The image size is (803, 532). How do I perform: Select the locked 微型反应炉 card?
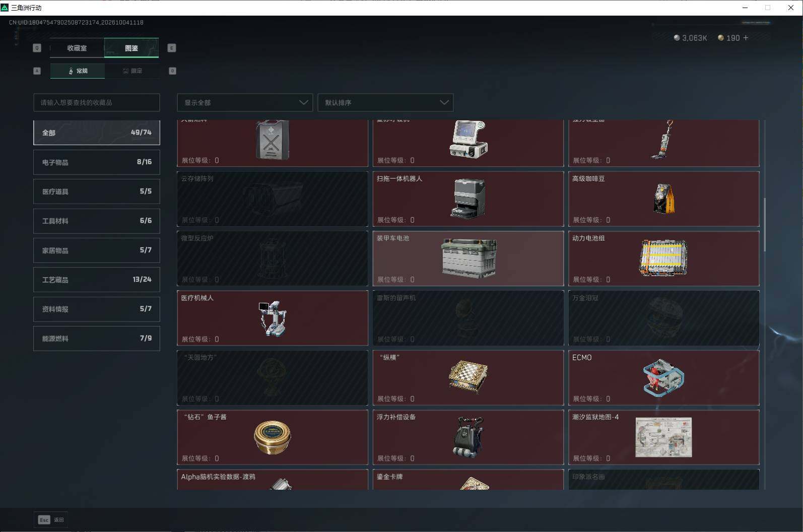[273, 258]
